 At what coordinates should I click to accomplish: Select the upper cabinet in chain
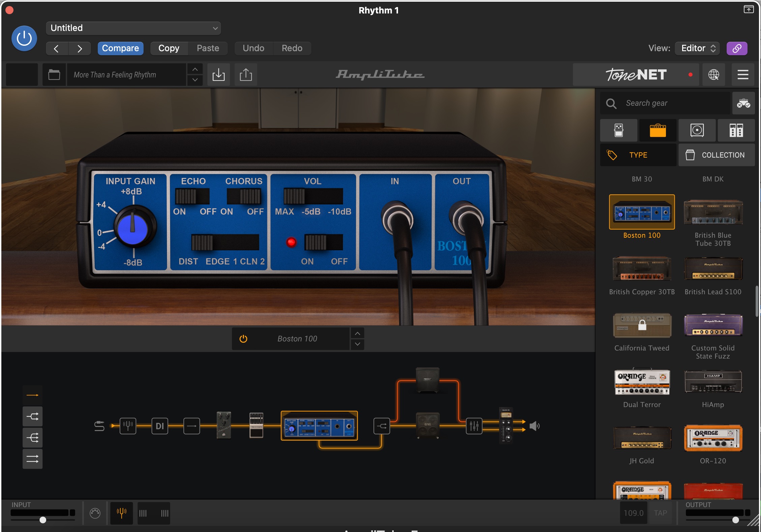click(427, 380)
